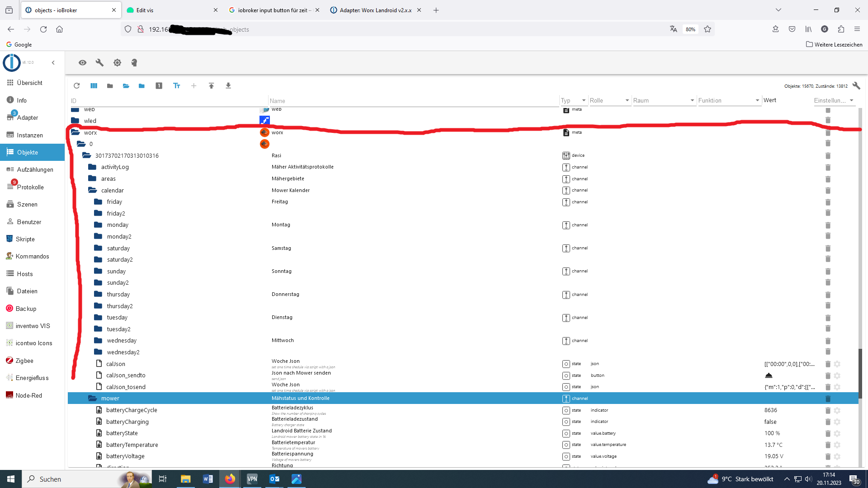Switch to the Edit vis browser tab
The width and height of the screenshot is (868, 488).
tap(145, 10)
